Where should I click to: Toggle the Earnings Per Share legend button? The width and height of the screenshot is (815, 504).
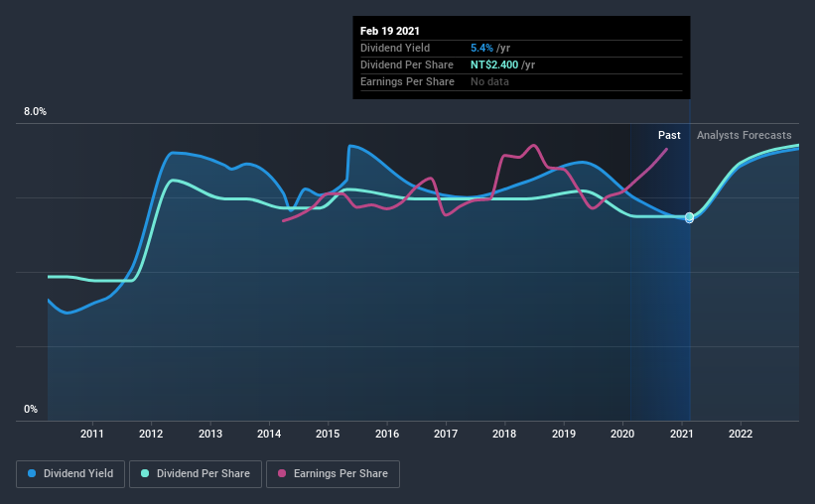point(334,474)
